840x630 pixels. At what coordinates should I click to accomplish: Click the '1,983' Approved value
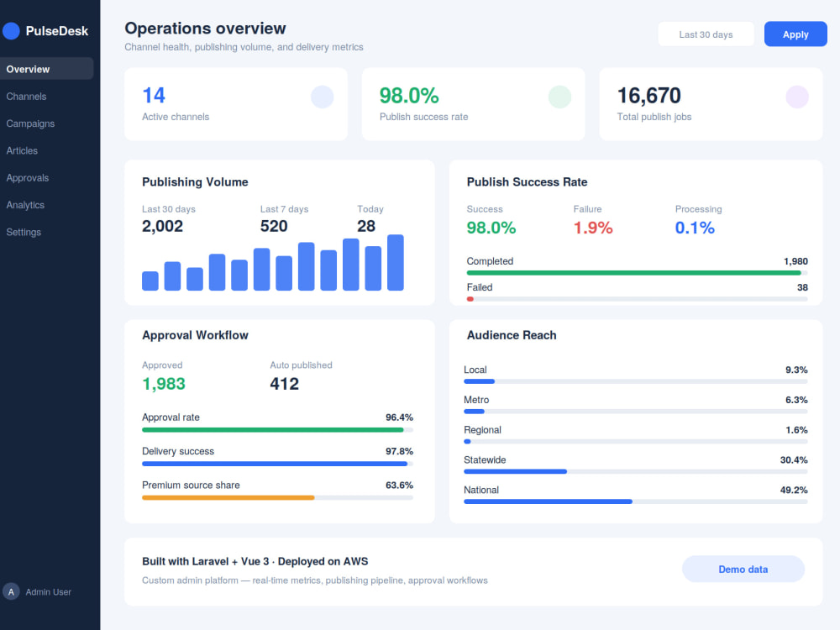pyautogui.click(x=164, y=384)
